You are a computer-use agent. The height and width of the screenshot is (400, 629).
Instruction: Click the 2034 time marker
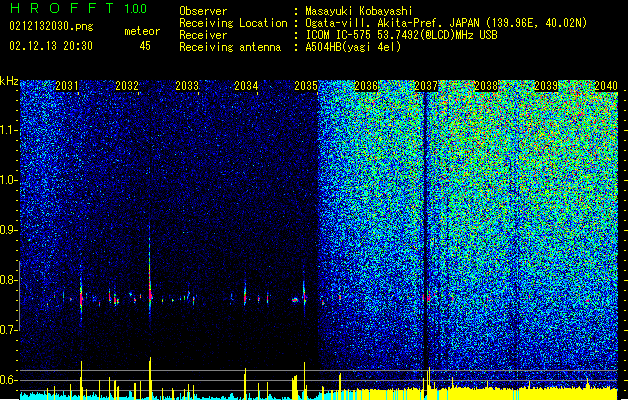(246, 85)
